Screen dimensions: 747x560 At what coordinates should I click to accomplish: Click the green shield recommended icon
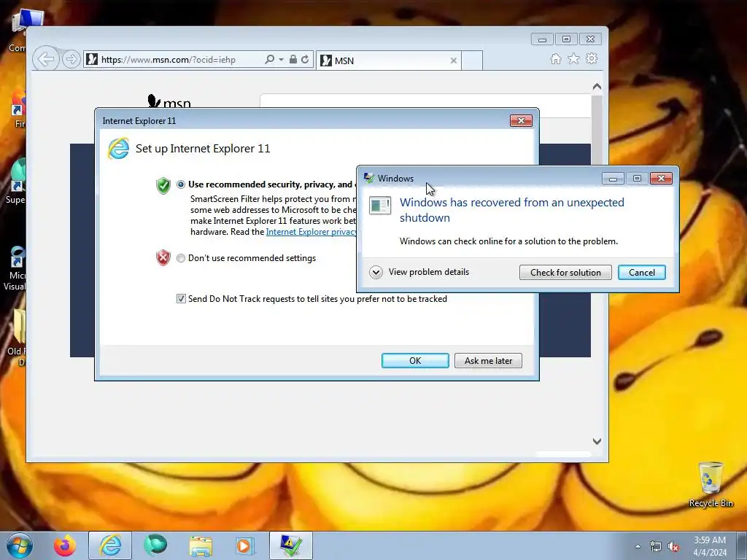point(163,185)
